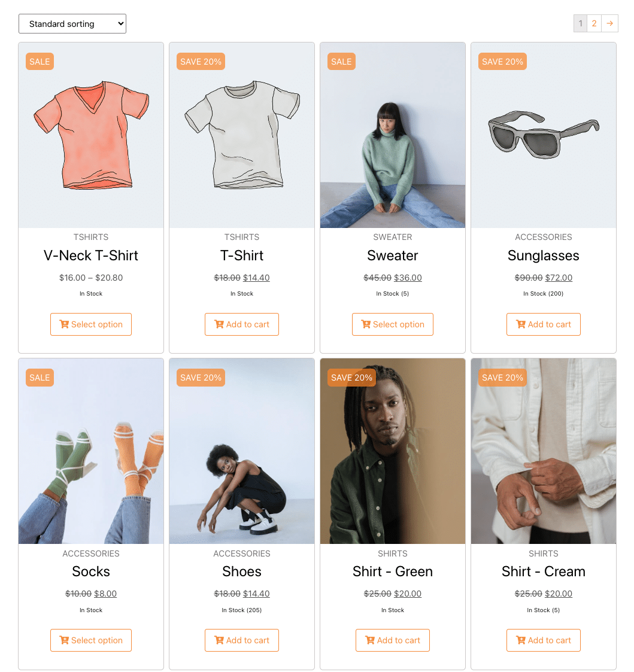Click the next page arrow icon
634x672 pixels.
point(609,23)
